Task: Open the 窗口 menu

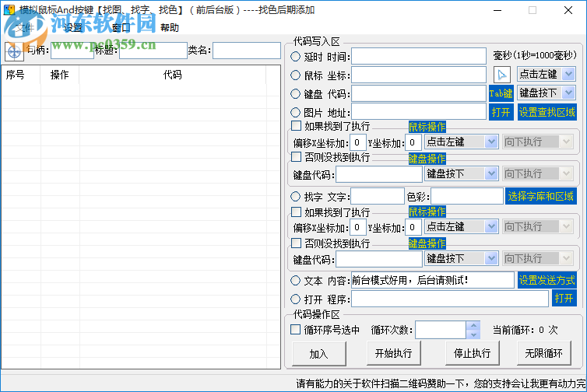Action: (121, 27)
